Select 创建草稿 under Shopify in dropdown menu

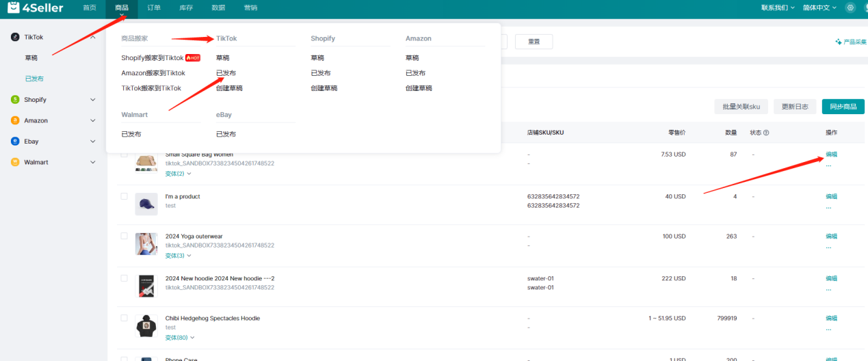pyautogui.click(x=324, y=88)
